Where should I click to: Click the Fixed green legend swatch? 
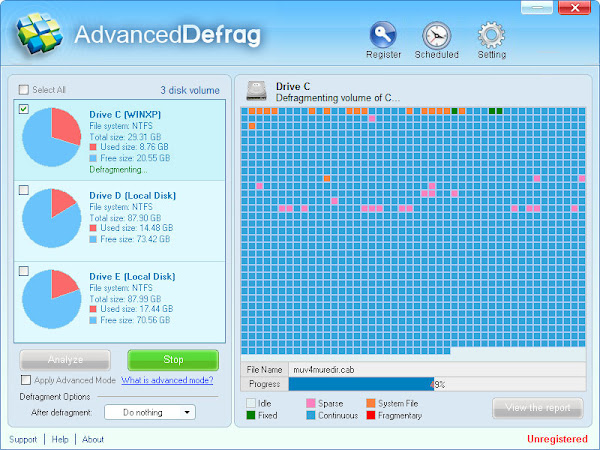coord(251,415)
